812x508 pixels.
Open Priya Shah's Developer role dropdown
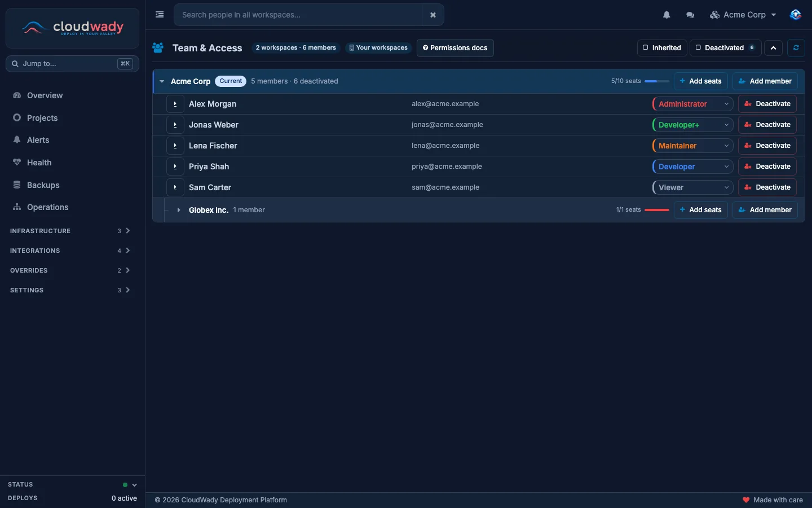(x=693, y=167)
